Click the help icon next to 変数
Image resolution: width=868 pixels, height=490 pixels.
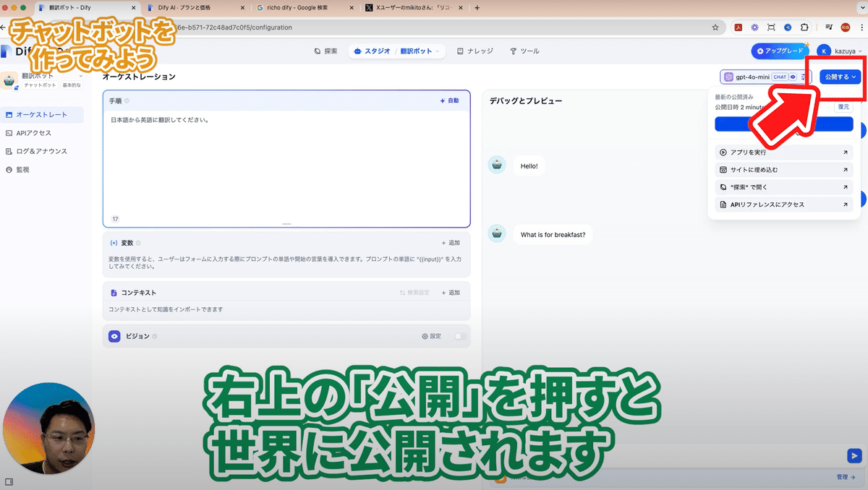tap(138, 244)
